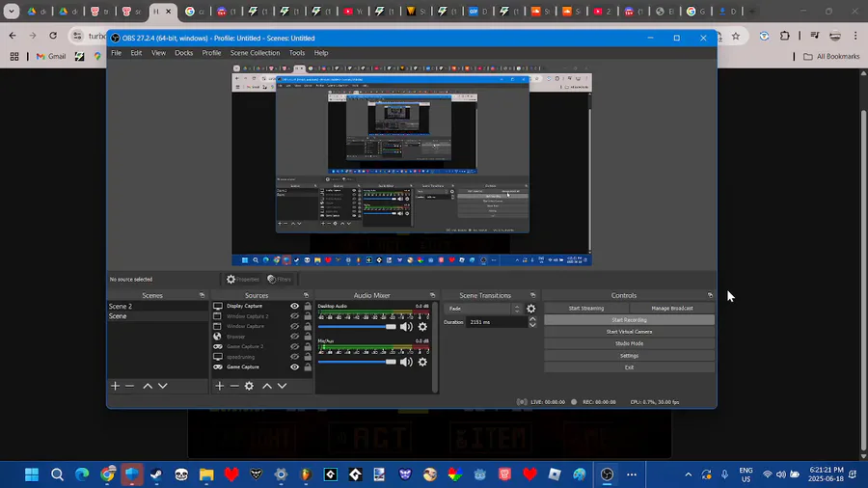
Task: Undock the Sources panel via float icon
Action: (306, 295)
